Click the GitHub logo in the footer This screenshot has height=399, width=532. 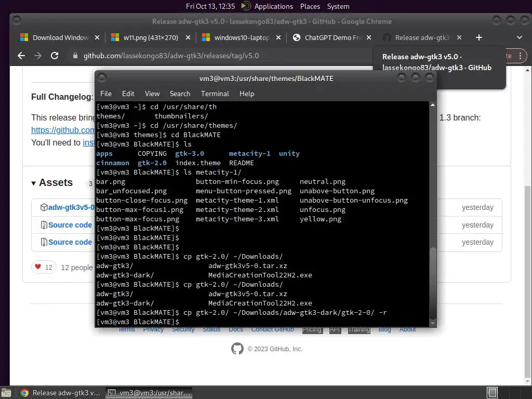tap(237, 349)
